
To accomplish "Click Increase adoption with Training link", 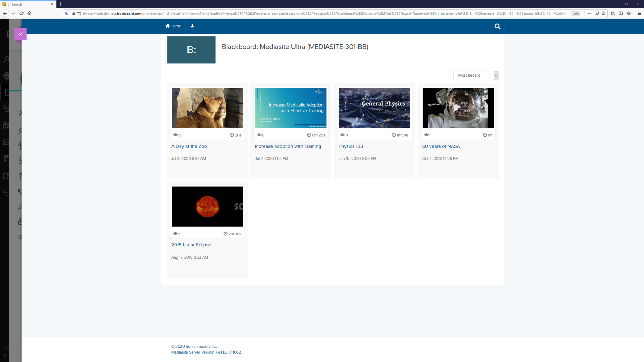I will click(x=288, y=146).
